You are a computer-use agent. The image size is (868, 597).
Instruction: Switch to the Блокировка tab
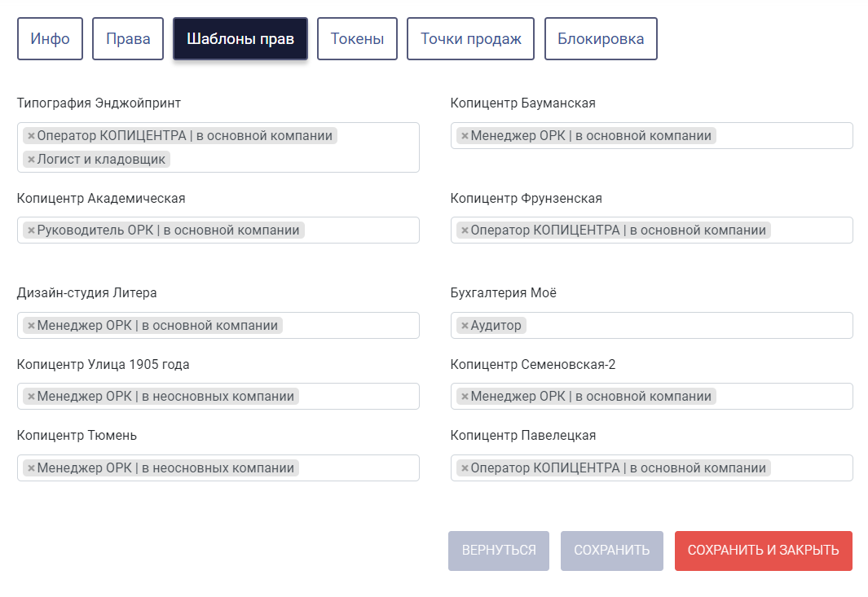601,39
